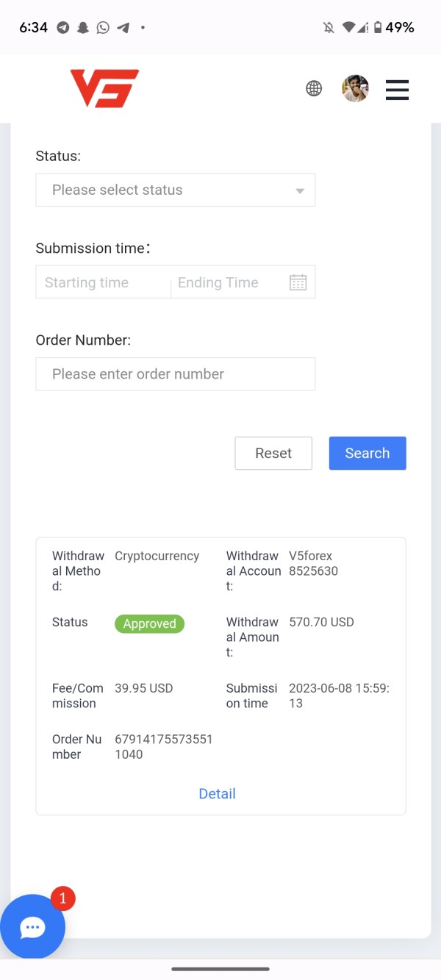Open the user profile avatar
The width and height of the screenshot is (441, 980).
click(x=355, y=89)
